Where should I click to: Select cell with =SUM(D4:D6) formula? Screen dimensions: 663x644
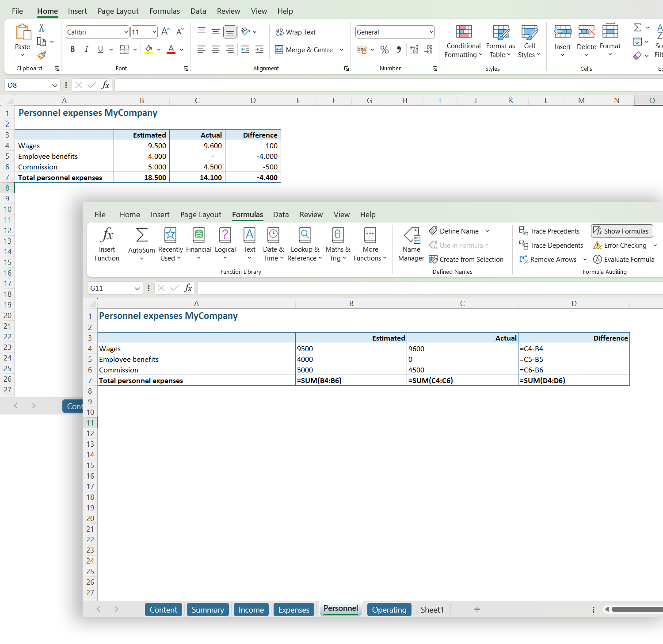coord(574,380)
